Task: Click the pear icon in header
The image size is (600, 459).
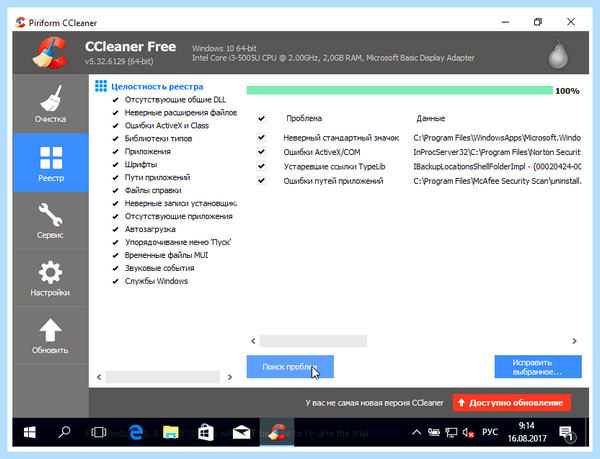Action: (x=558, y=54)
